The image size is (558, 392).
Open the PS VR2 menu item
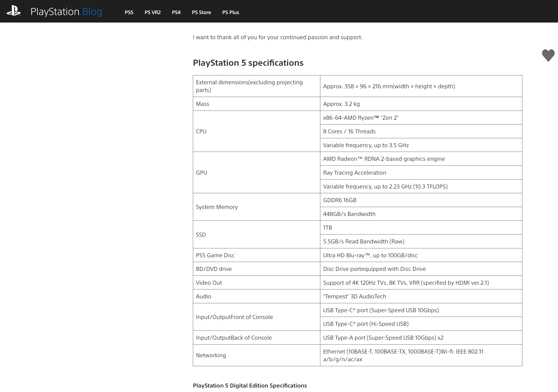(153, 12)
